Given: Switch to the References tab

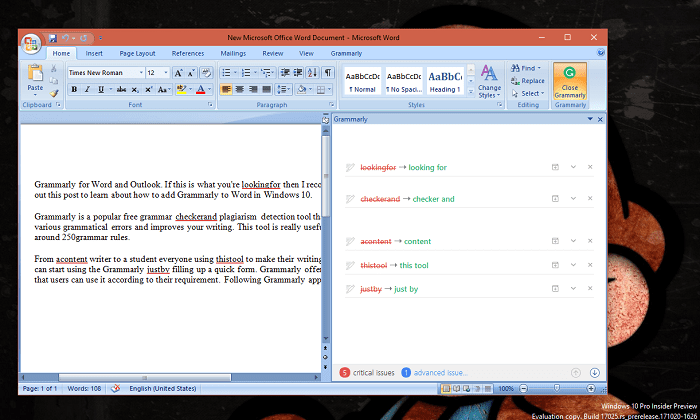Looking at the screenshot, I should (188, 53).
